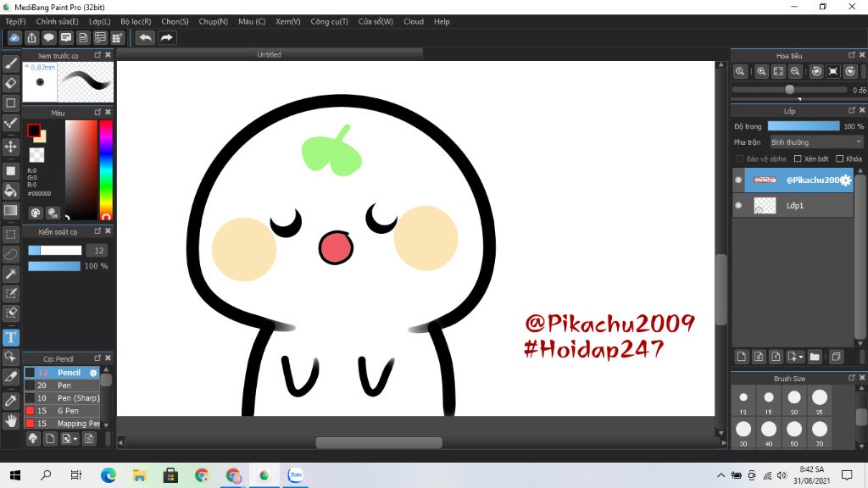
Task: Open the Bộ lọc(R) menu
Action: [136, 21]
